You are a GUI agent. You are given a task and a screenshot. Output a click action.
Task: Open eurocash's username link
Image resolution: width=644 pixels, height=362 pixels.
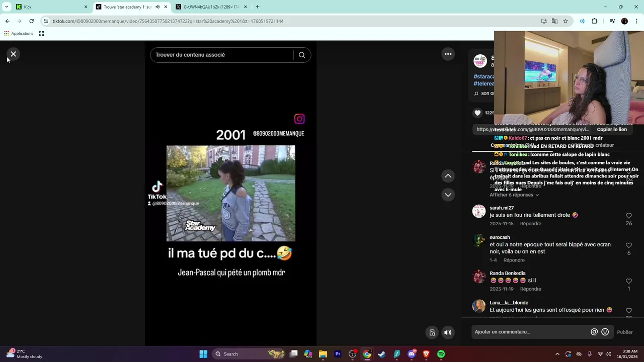coord(500,237)
